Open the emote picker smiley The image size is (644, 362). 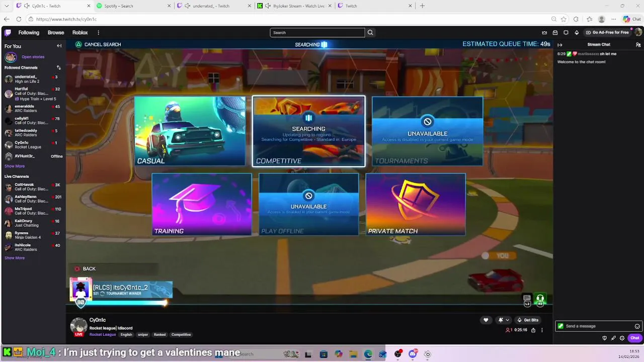point(637,326)
